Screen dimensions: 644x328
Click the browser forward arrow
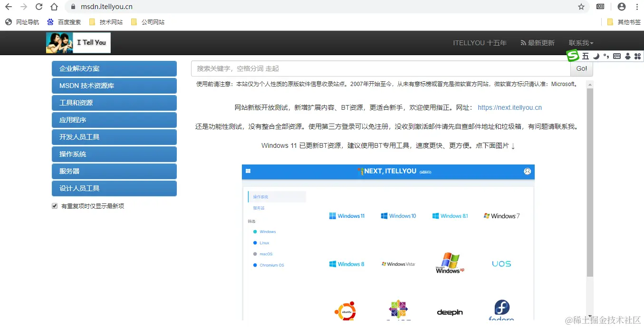(24, 7)
